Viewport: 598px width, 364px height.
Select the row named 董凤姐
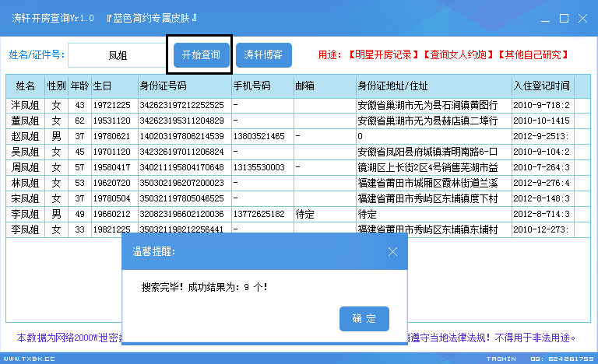pyautogui.click(x=298, y=121)
